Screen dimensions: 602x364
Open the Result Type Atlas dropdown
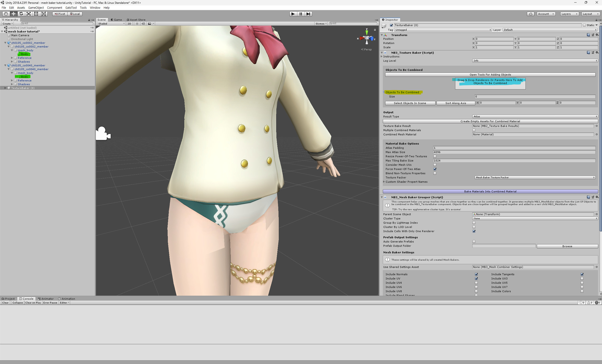click(x=535, y=117)
